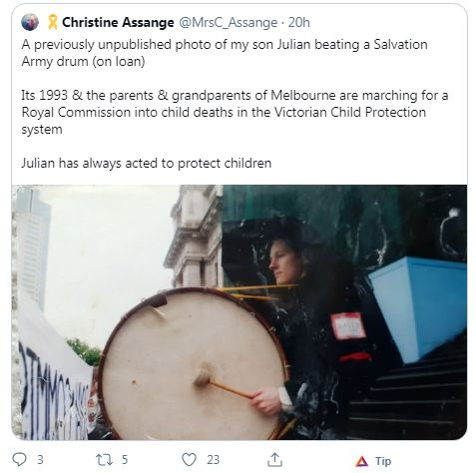
Task: Click the first paragraph mentioning Salvation Army drum
Action: (x=225, y=53)
